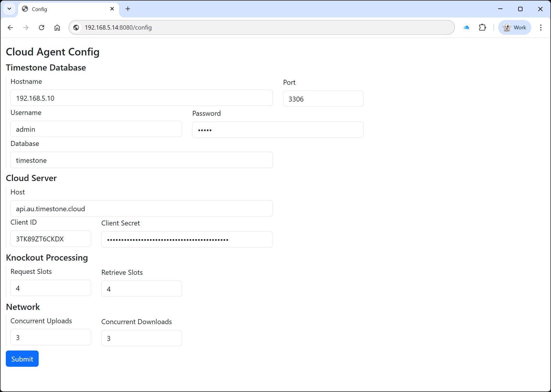Edit the Database name field
This screenshot has width=551, height=392.
point(141,160)
